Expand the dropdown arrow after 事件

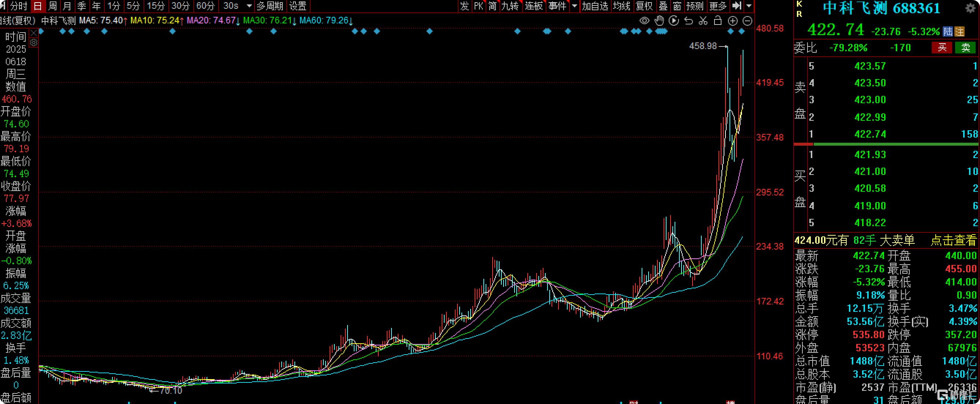[575, 6]
